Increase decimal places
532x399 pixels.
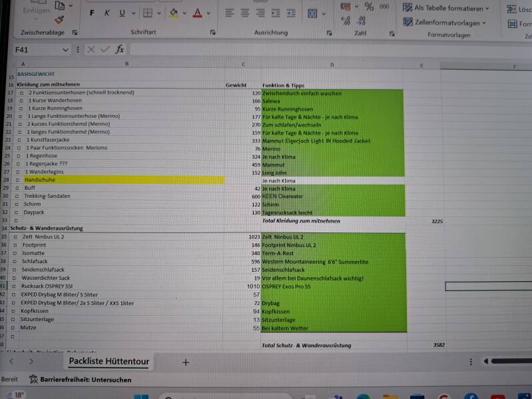(346, 21)
